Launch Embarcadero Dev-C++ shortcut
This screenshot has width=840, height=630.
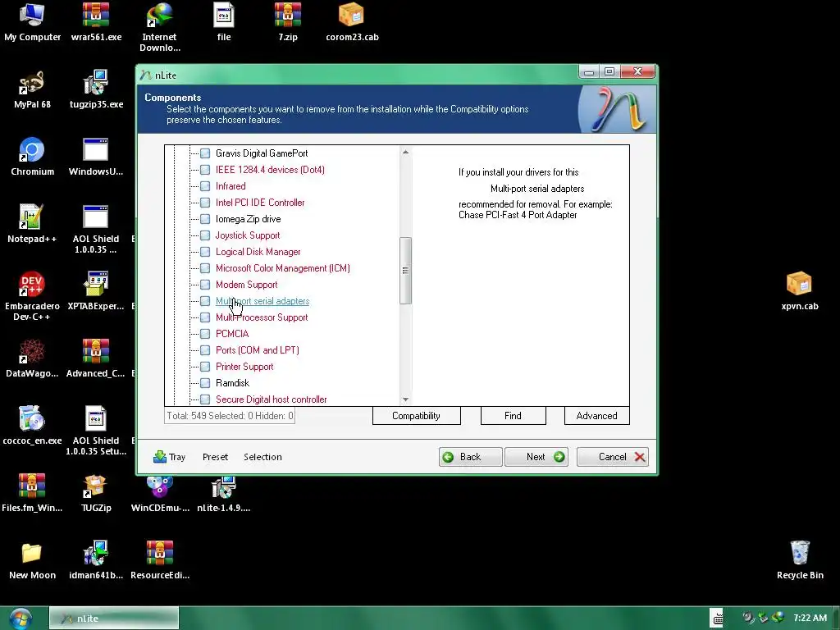point(32,296)
